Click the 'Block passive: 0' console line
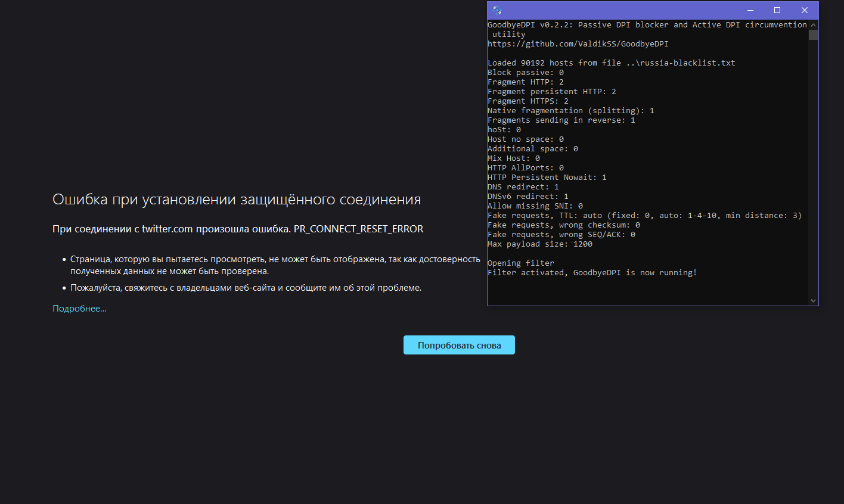 click(x=526, y=73)
